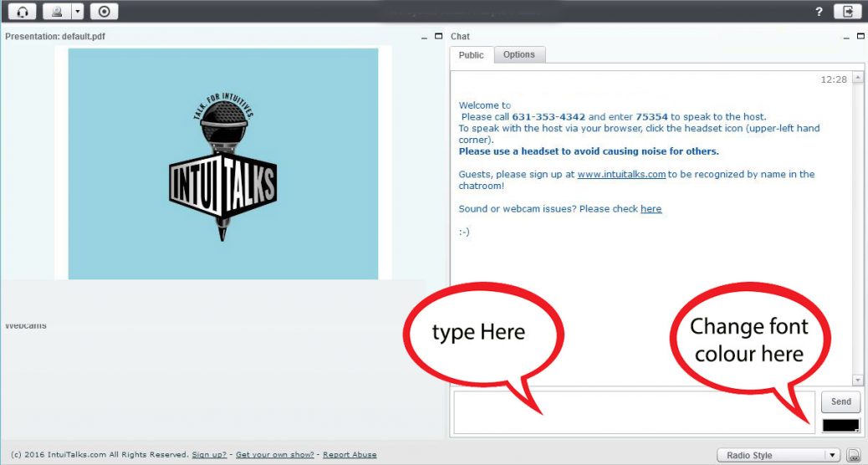Click the chat message input field
The height and width of the screenshot is (465, 868).
[634, 412]
